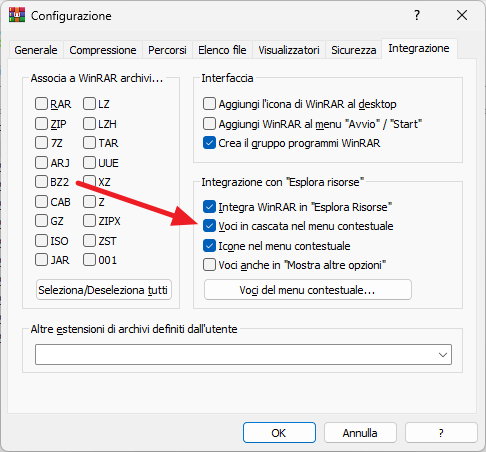Enable the BZ2 checkbox

[41, 182]
